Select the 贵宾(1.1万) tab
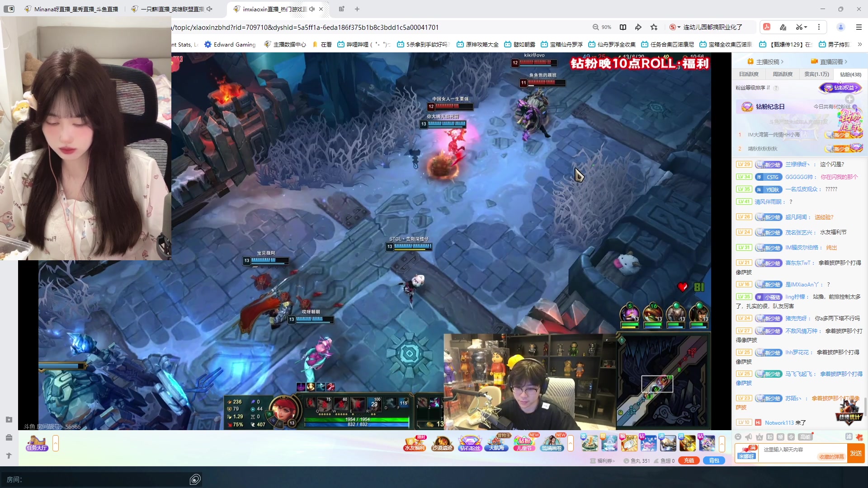This screenshot has width=868, height=488. tap(816, 74)
